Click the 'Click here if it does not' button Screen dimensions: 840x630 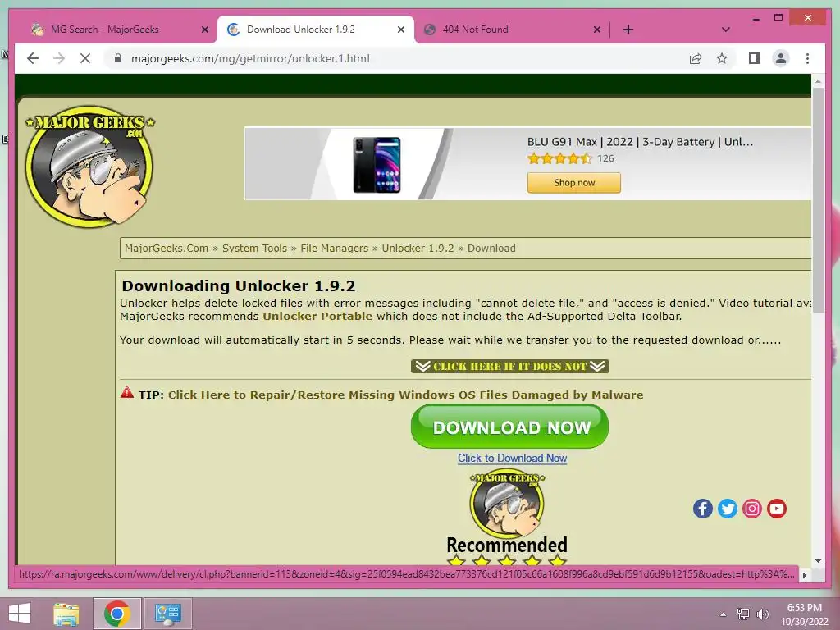pos(510,367)
